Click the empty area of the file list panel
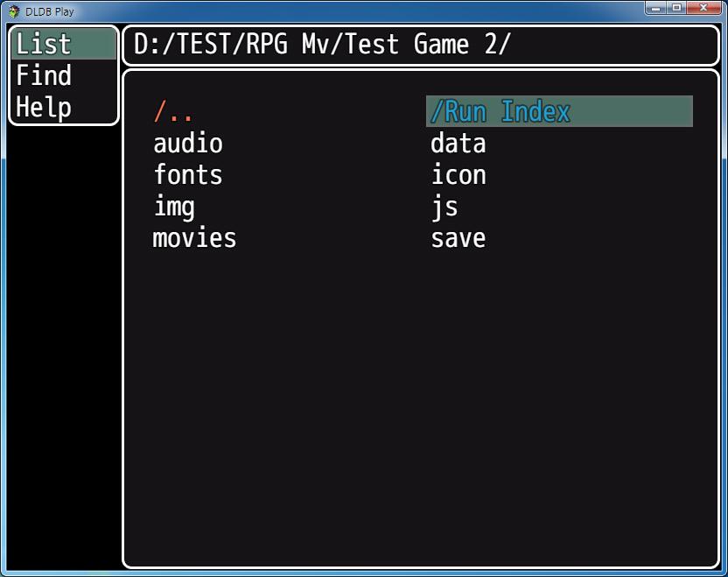Image resolution: width=728 pixels, height=577 pixels. (x=420, y=394)
